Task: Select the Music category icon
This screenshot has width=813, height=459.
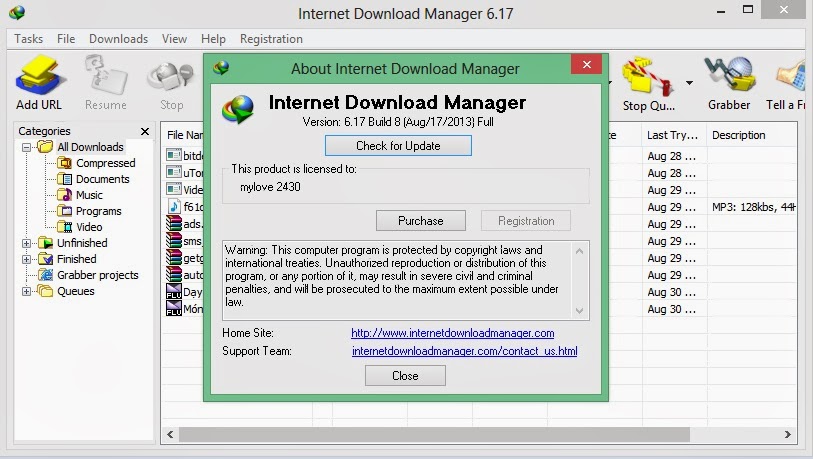Action: click(x=65, y=195)
